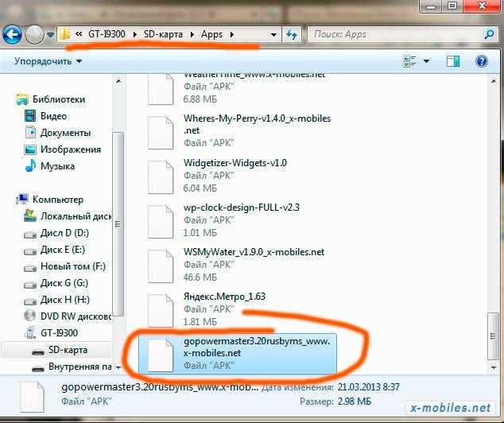
Task: Open Локальный диск in navigation pane
Action: (x=76, y=216)
